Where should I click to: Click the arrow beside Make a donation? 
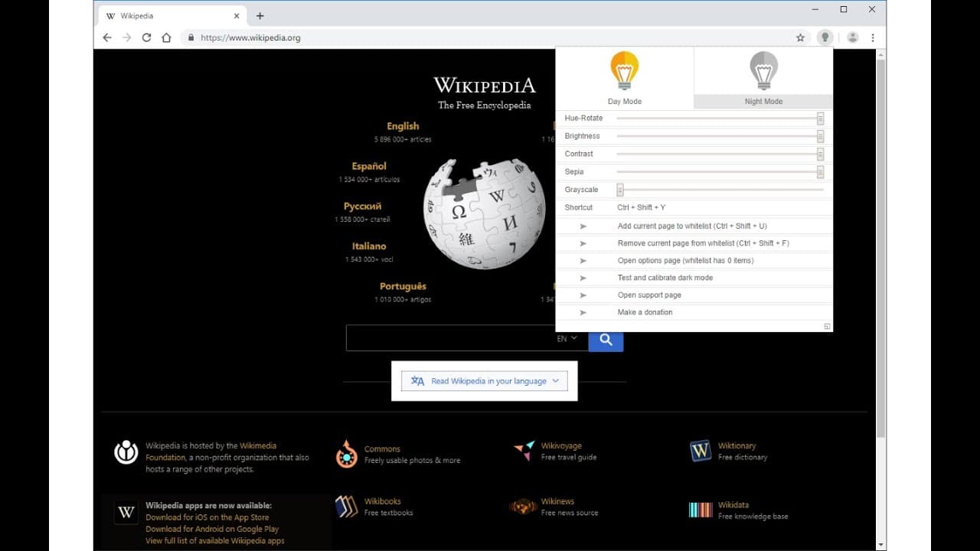[583, 312]
